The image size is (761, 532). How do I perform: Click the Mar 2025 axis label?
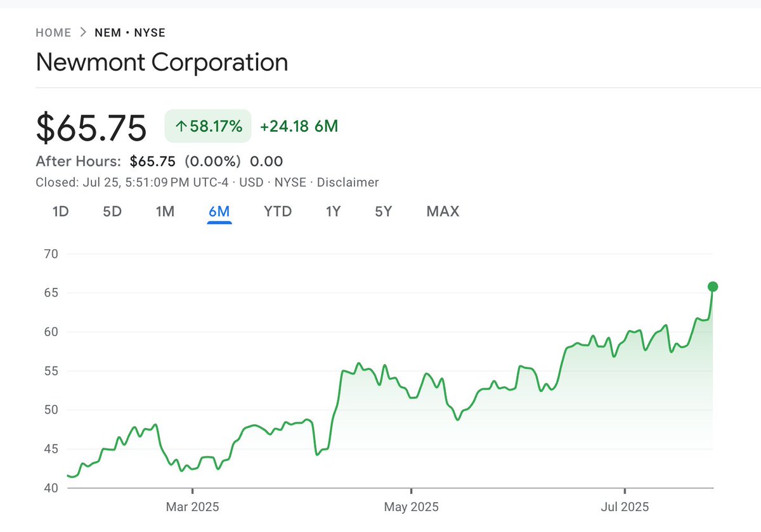(192, 507)
